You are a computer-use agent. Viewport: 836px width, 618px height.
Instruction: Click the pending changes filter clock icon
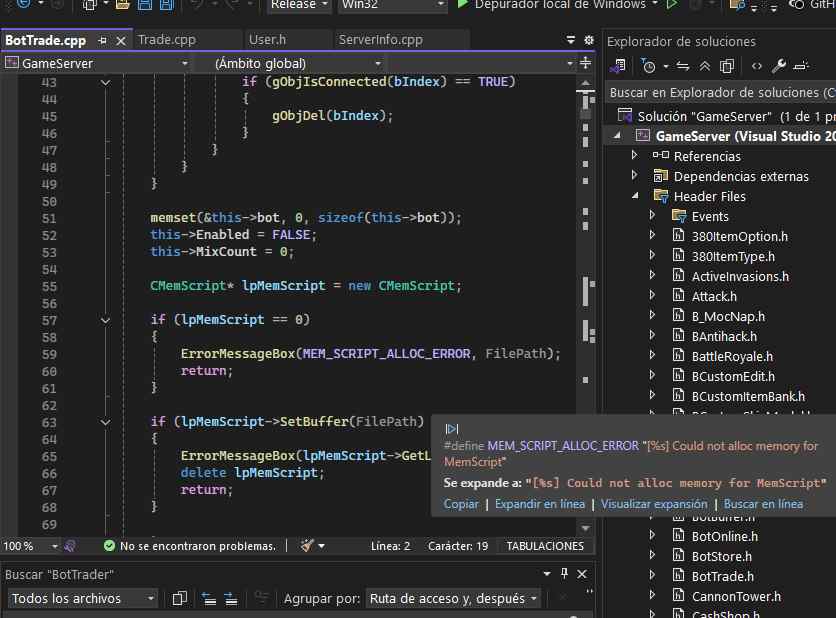click(x=648, y=66)
